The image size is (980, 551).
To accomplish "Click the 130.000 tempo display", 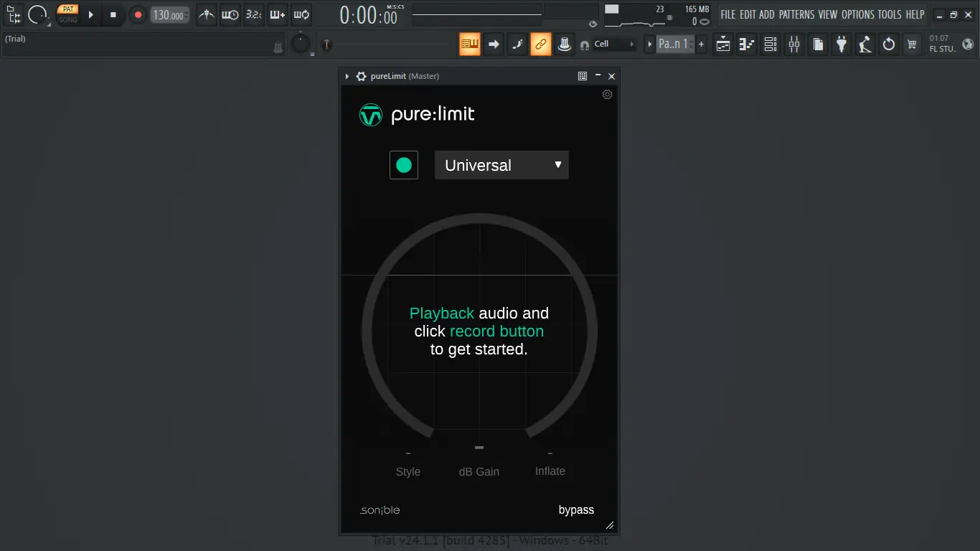I will tap(169, 14).
